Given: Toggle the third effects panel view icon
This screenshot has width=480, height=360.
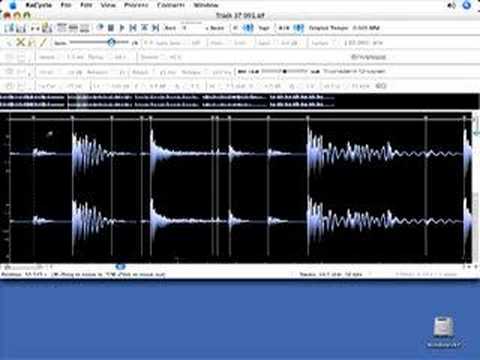Looking at the screenshot, I should coord(84,28).
